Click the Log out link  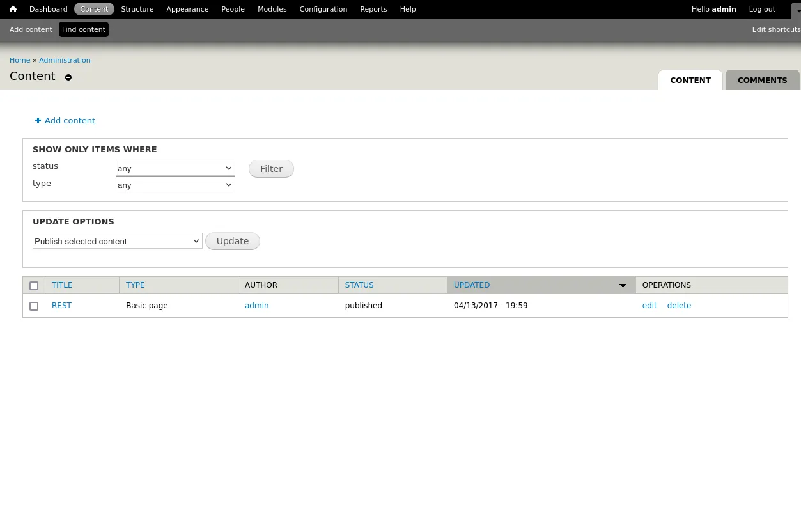point(762,9)
